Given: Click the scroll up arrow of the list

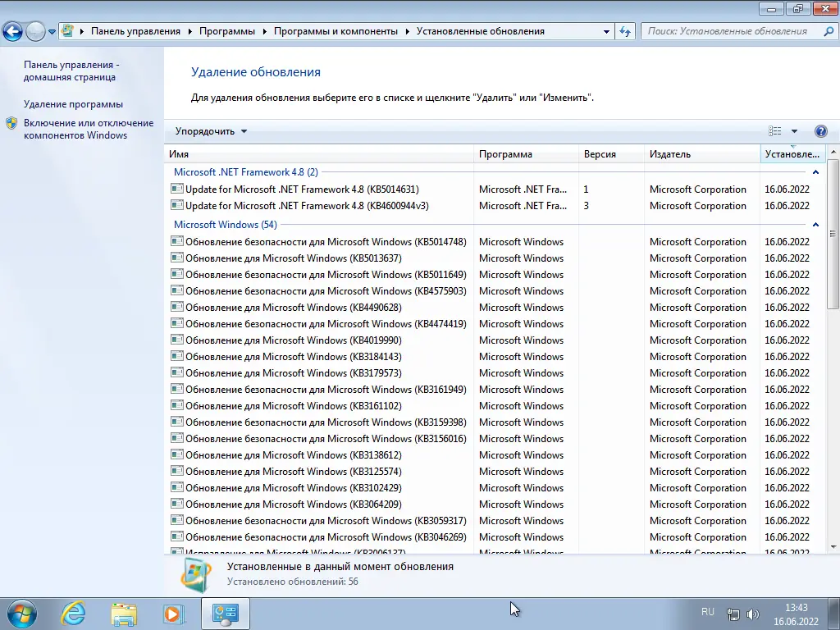Looking at the screenshot, I should point(833,153).
